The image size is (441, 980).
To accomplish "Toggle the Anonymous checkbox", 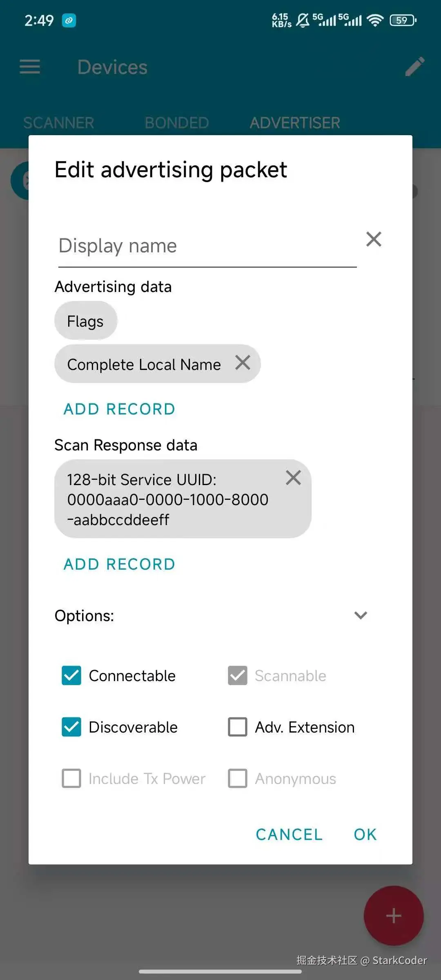I will click(238, 778).
